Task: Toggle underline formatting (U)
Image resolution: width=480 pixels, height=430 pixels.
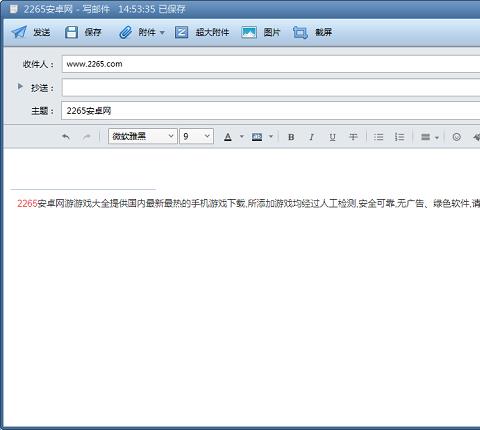Action: (x=332, y=137)
